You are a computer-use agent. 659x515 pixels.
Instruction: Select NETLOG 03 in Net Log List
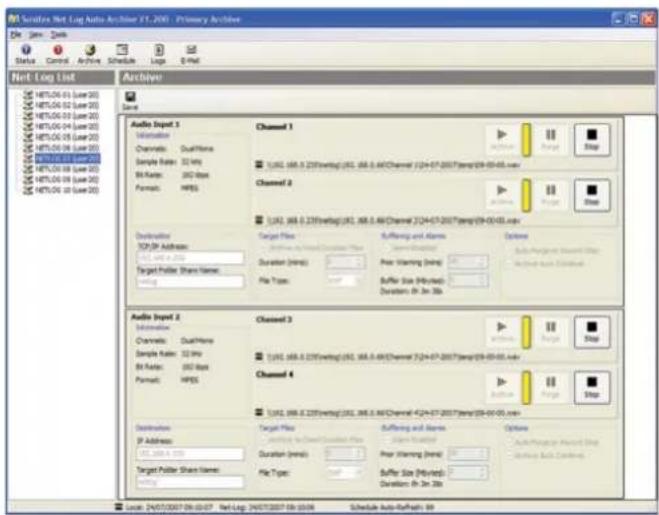click(x=61, y=116)
